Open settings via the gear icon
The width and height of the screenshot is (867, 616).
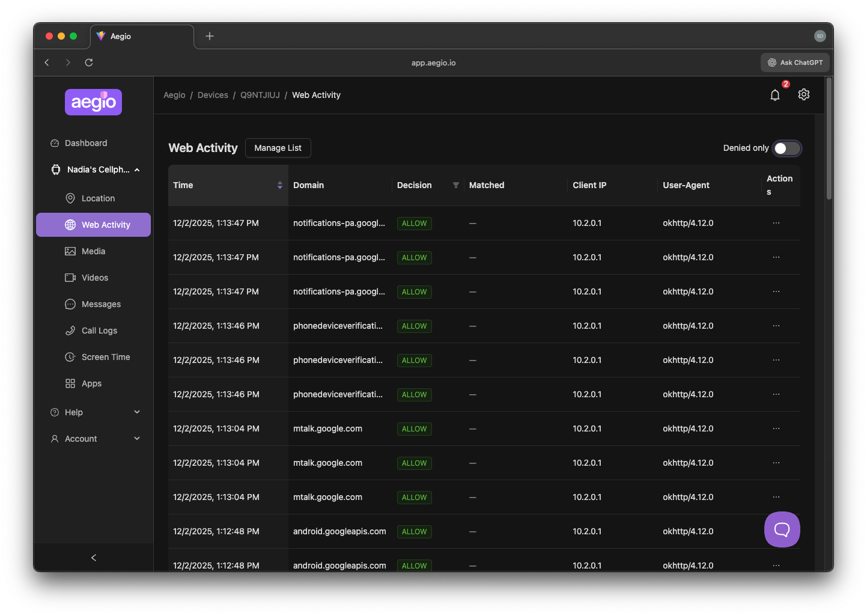click(x=804, y=94)
